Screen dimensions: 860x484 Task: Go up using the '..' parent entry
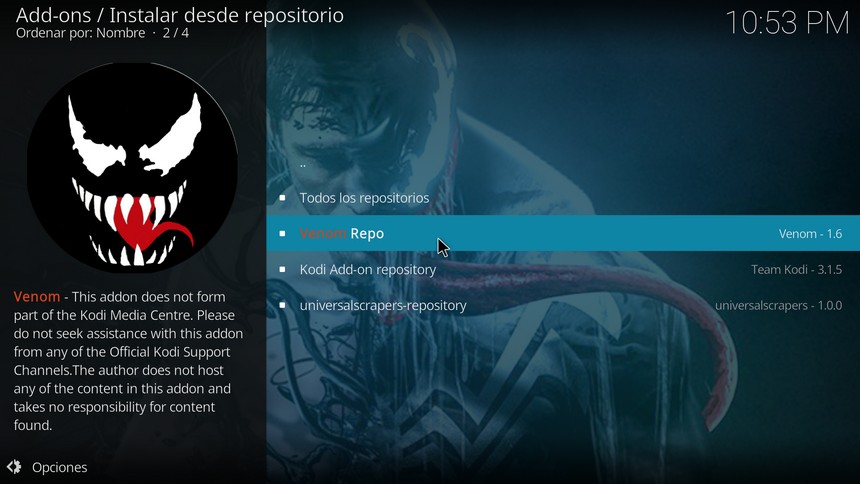[x=563, y=162]
